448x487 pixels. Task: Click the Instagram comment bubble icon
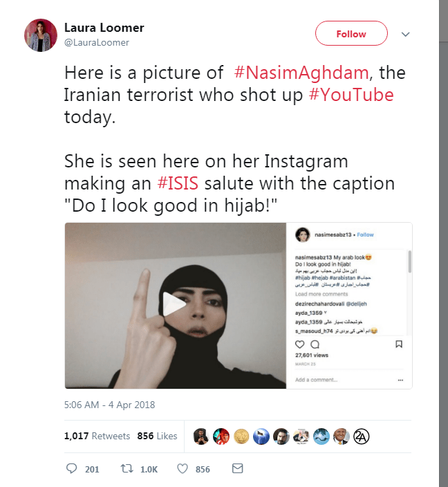click(x=315, y=344)
